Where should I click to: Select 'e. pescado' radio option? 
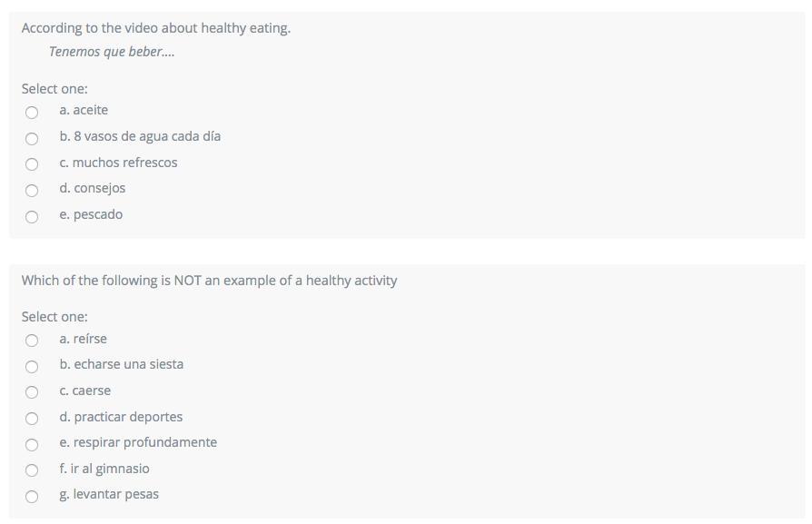pos(32,217)
